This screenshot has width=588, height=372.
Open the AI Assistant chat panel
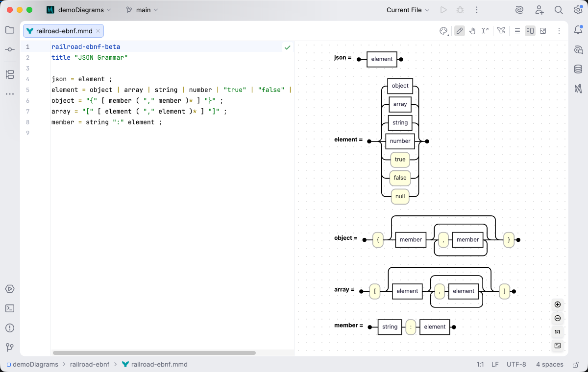pos(578,49)
